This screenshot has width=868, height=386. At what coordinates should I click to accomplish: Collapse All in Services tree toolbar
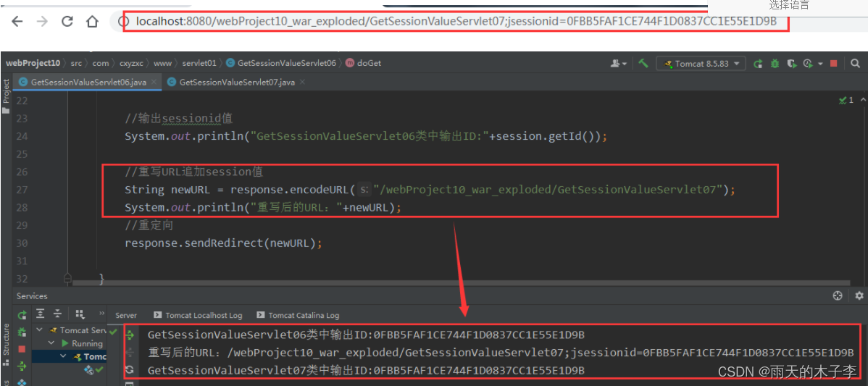point(59,314)
